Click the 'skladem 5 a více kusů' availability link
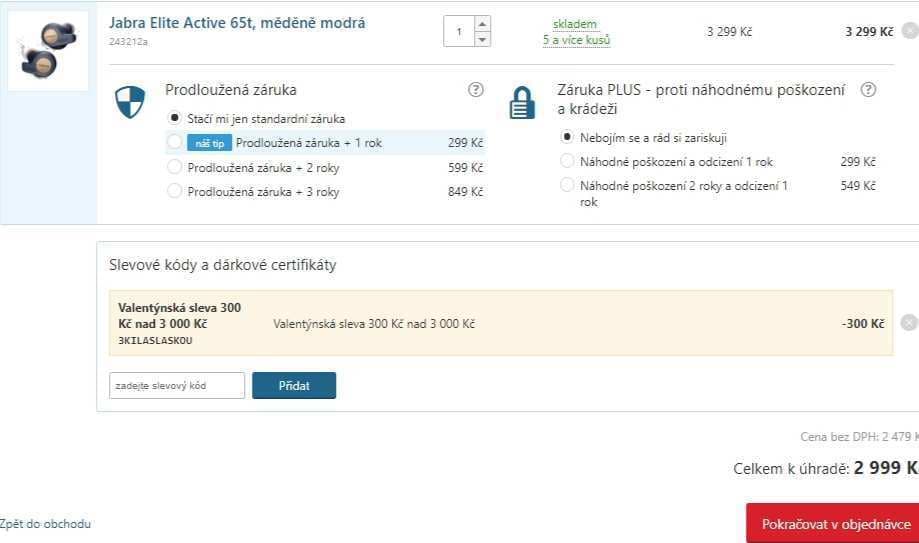This screenshot has width=919, height=543. 576,32
